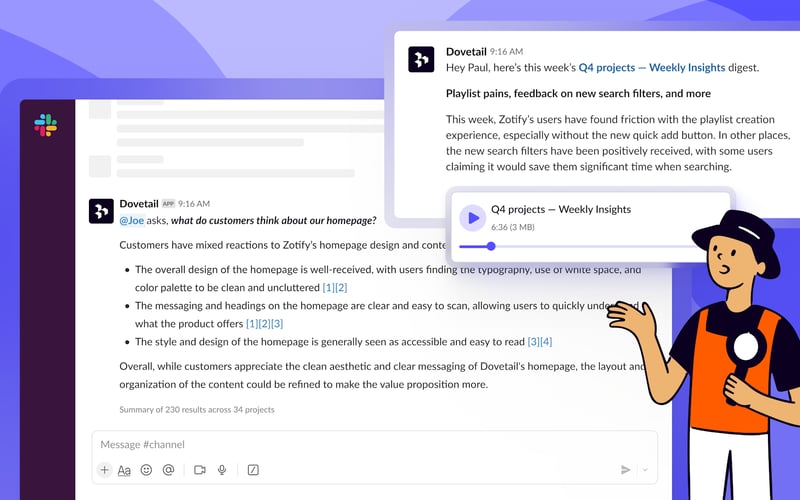Expand send options dropdown arrow
The height and width of the screenshot is (500, 800).
point(645,470)
